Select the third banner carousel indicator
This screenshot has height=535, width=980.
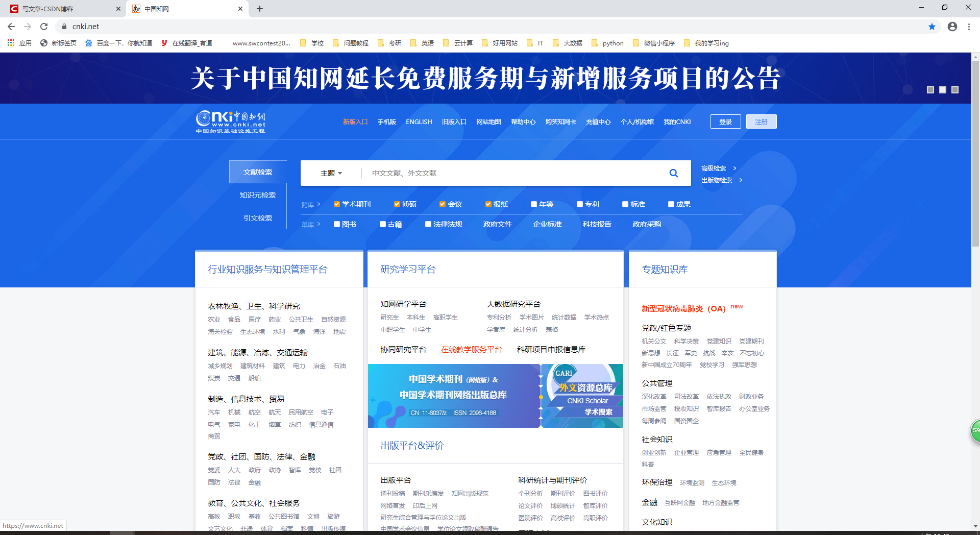955,90
